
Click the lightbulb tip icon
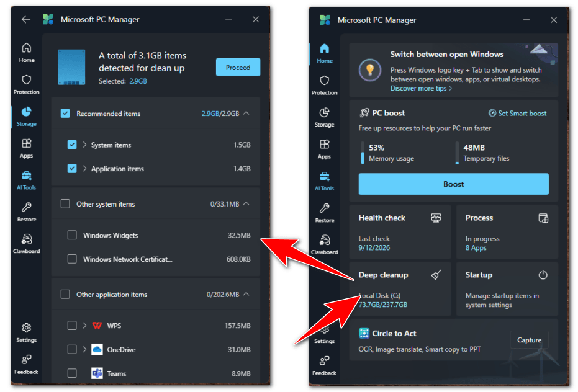pos(370,69)
